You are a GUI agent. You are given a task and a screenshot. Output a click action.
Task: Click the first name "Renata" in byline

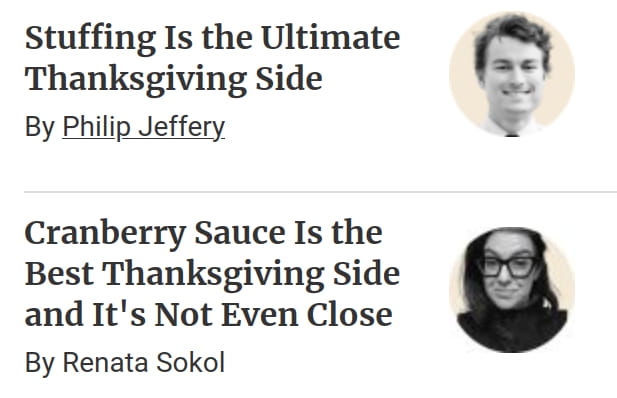point(105,362)
